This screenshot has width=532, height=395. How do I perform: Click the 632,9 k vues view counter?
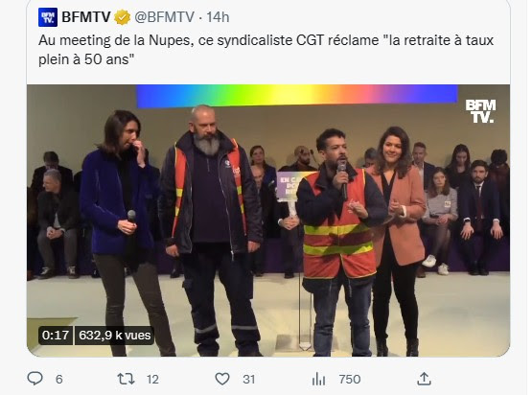(115, 336)
